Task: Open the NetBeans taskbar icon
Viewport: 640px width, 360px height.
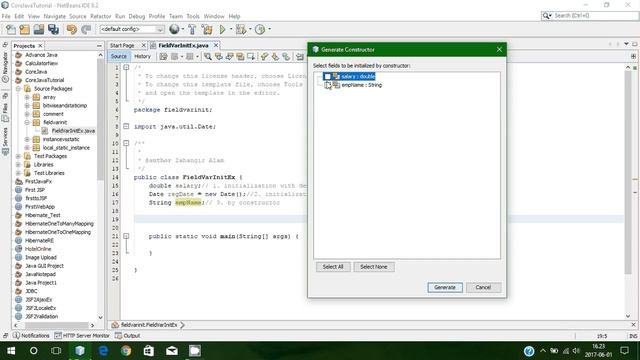Action: coord(80,351)
